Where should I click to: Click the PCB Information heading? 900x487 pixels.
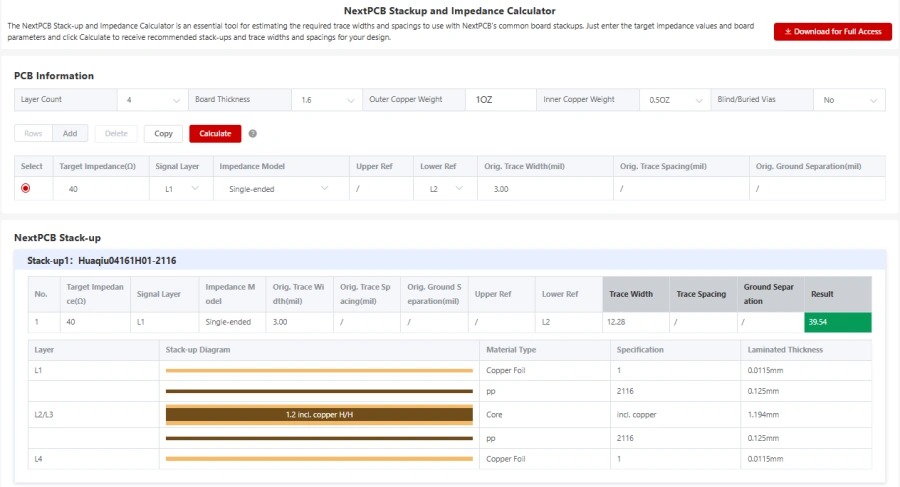pos(54,76)
